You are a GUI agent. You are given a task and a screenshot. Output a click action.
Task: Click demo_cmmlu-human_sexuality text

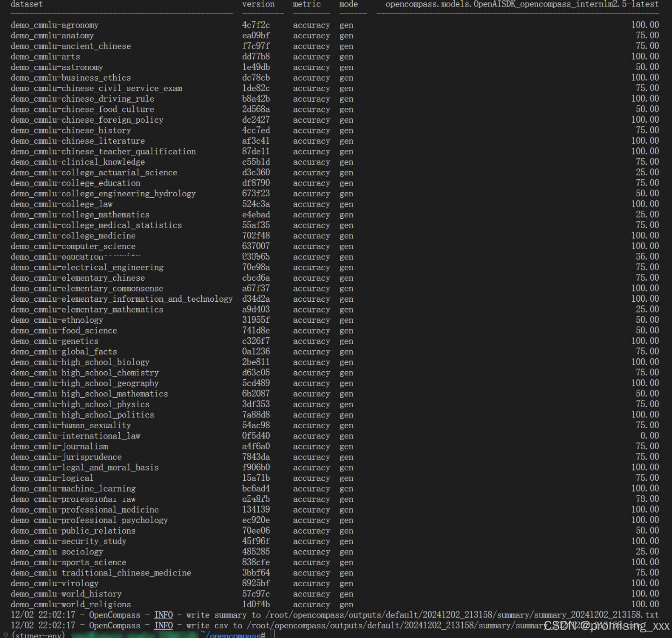[x=71, y=425]
